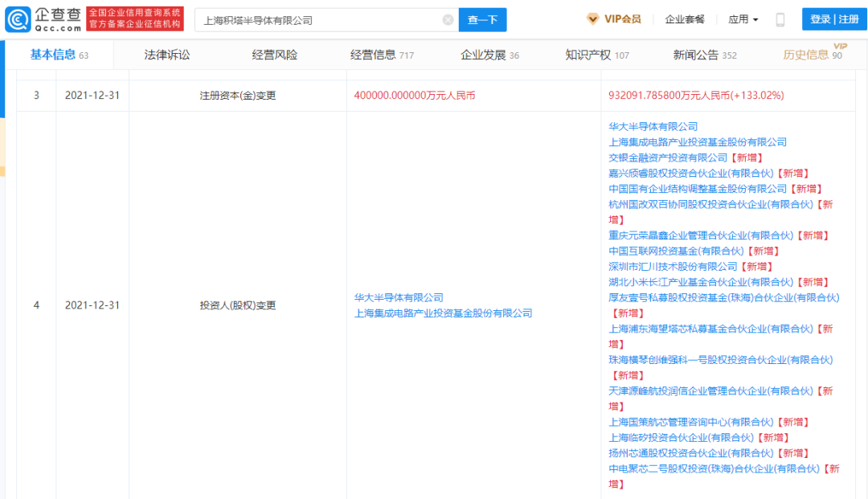Click the 400000.000000万元人民币 value
This screenshot has height=499, width=868.
pos(415,95)
